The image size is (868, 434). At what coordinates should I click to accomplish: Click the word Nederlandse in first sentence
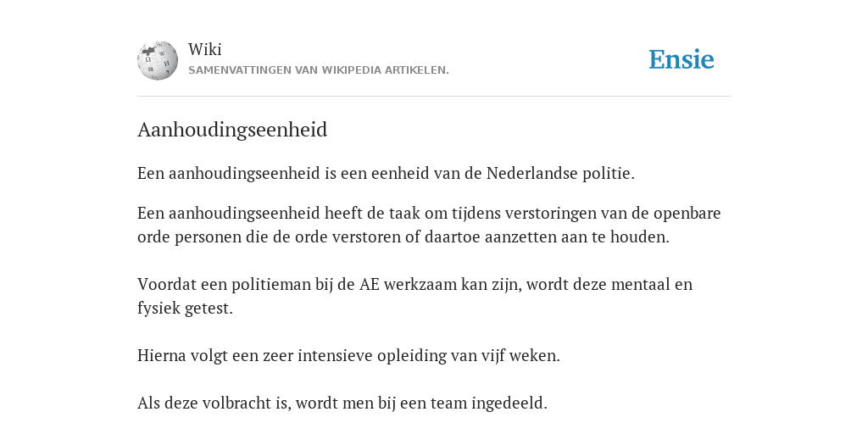click(532, 173)
